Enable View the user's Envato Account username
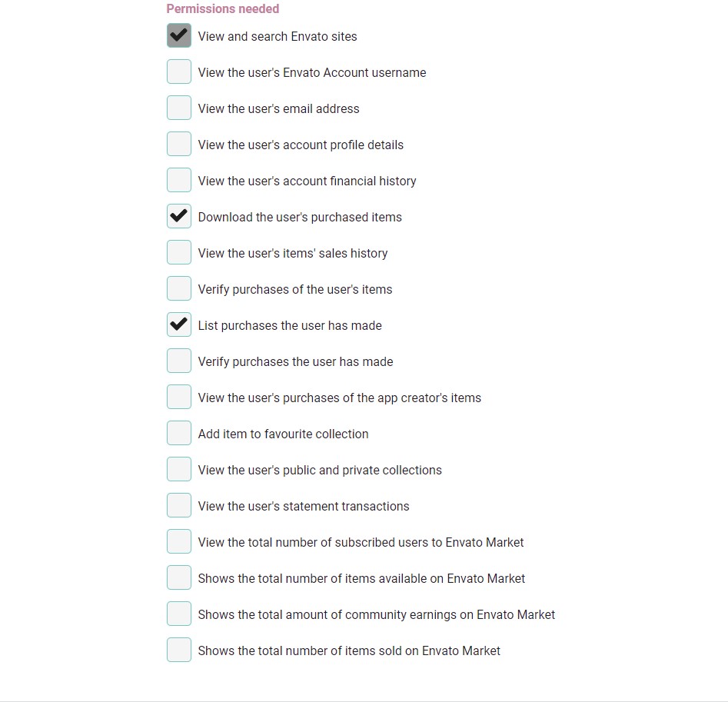This screenshot has width=728, height=702. pos(179,72)
